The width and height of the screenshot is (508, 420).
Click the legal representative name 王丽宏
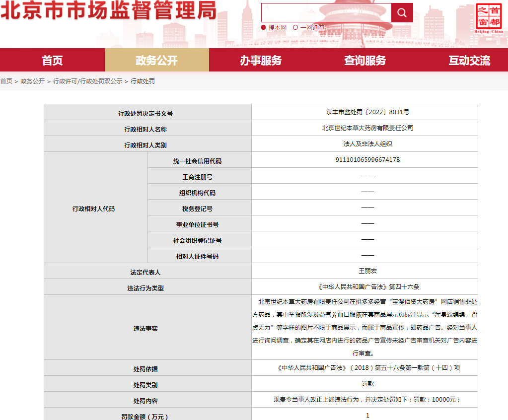[367, 271]
